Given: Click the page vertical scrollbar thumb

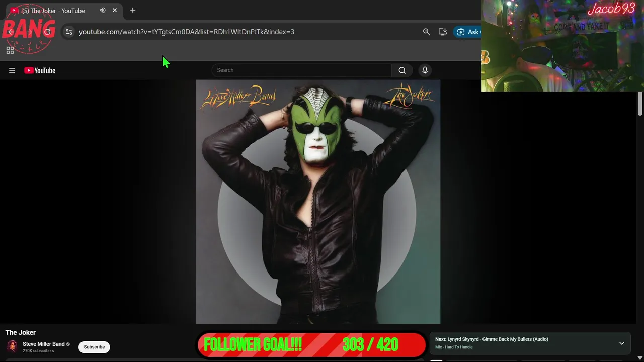Looking at the screenshot, I should click(x=640, y=104).
